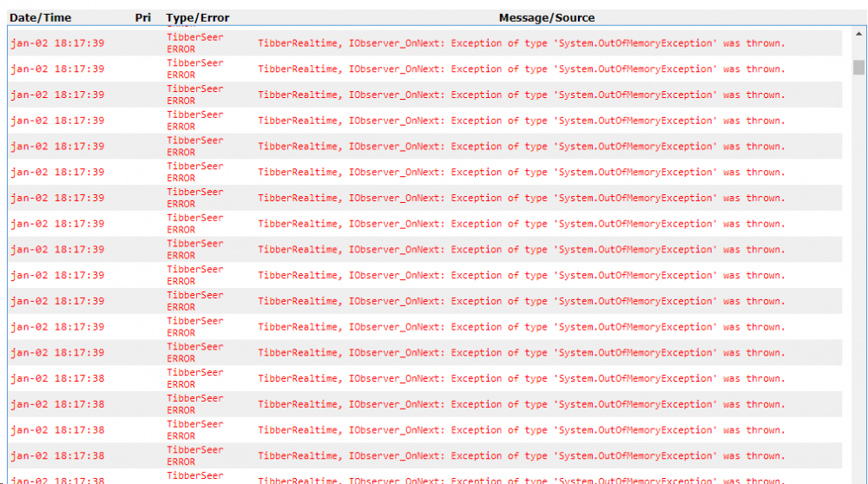Click the partially visible bottom log row
The width and height of the screenshot is (868, 484).
coord(521,480)
